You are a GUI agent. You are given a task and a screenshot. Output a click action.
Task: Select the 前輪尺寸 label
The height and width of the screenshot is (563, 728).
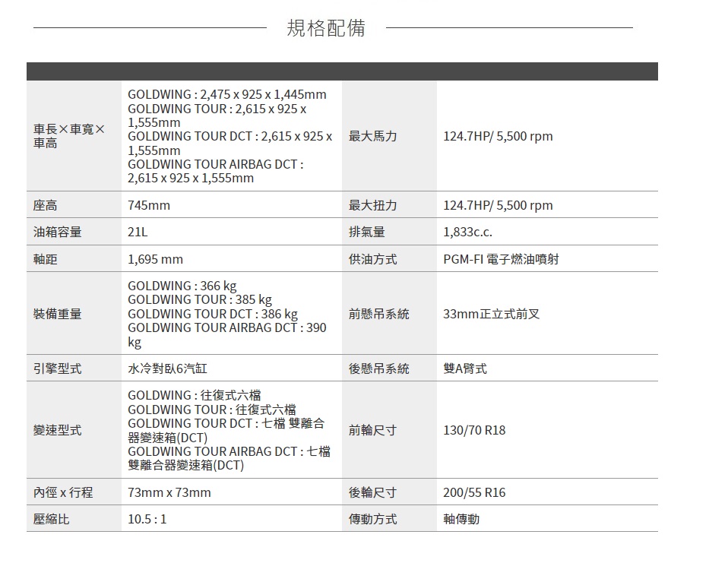click(x=373, y=430)
